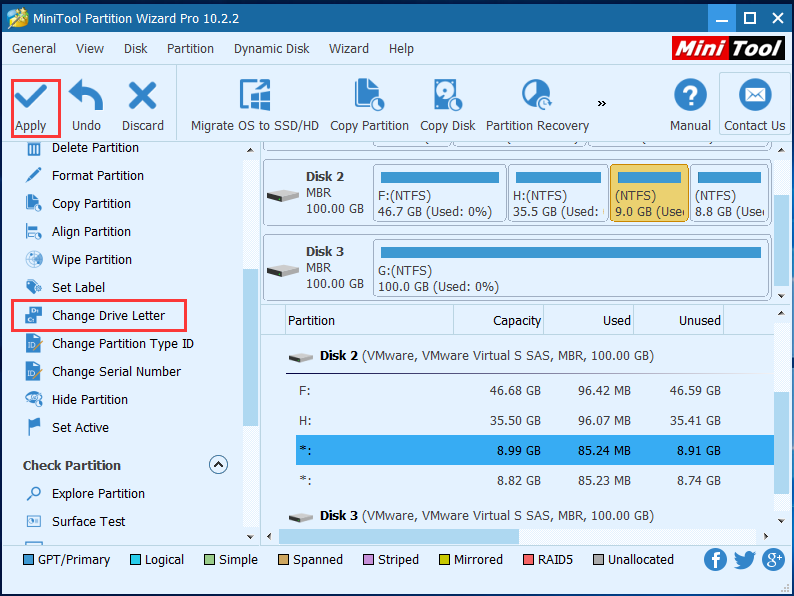Image resolution: width=794 pixels, height=596 pixels.
Task: Sort by the Capacity column header
Action: (499, 320)
